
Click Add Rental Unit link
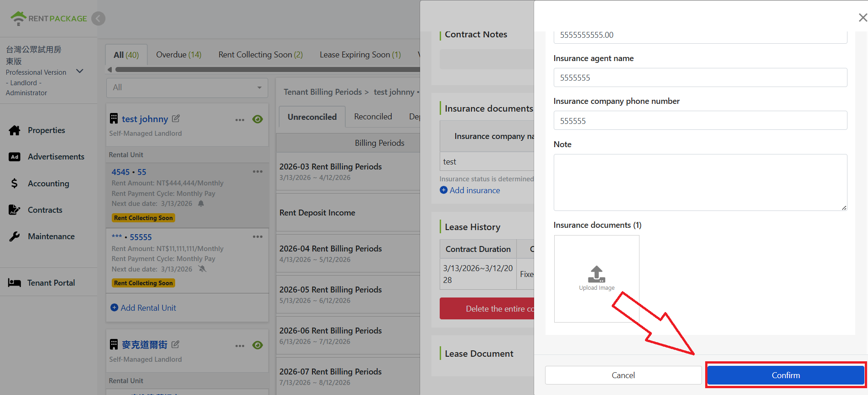point(148,308)
